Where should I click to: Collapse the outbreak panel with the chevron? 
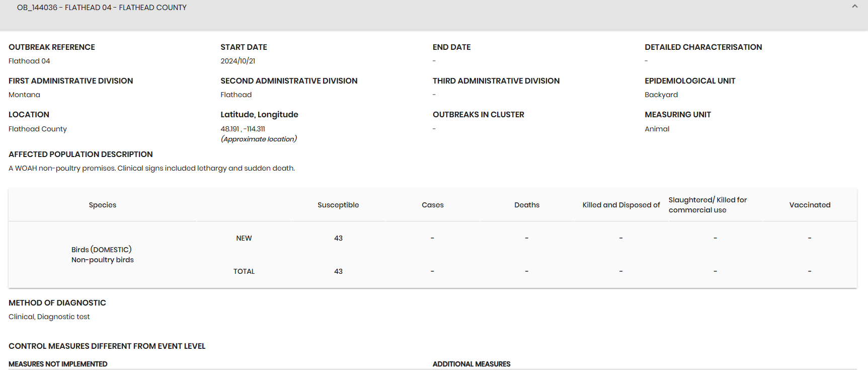[854, 7]
